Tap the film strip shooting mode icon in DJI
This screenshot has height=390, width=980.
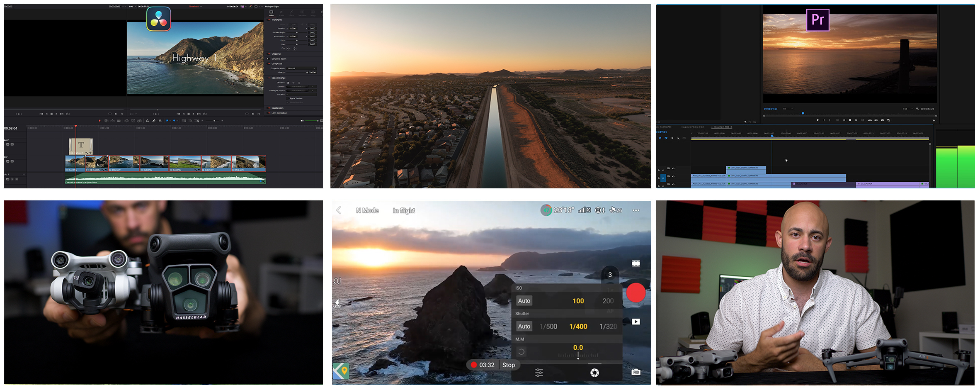click(636, 263)
